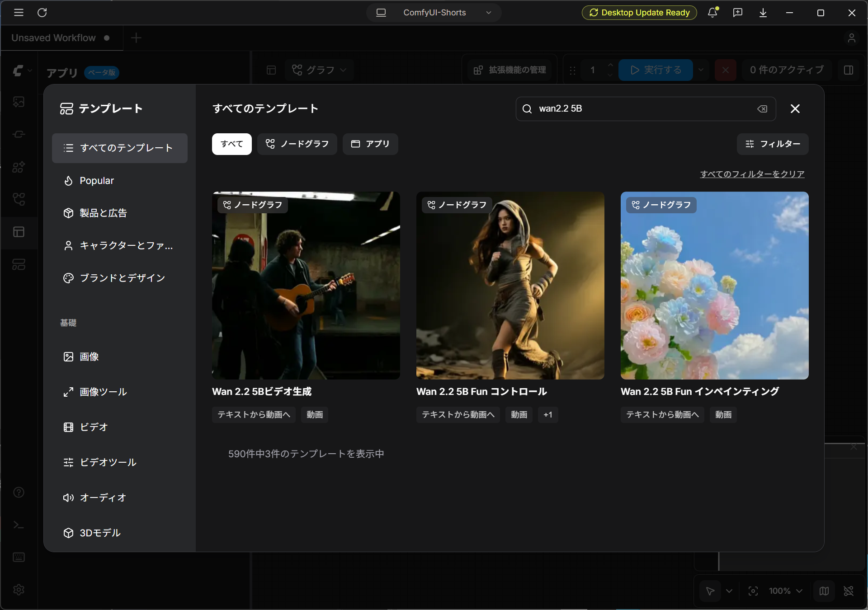Open the 3Dモデル category

(120, 533)
